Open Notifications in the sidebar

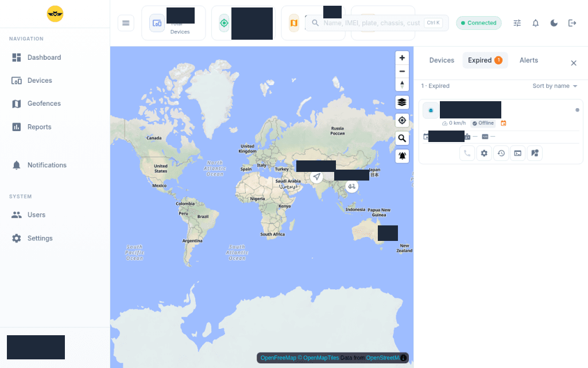(55, 165)
